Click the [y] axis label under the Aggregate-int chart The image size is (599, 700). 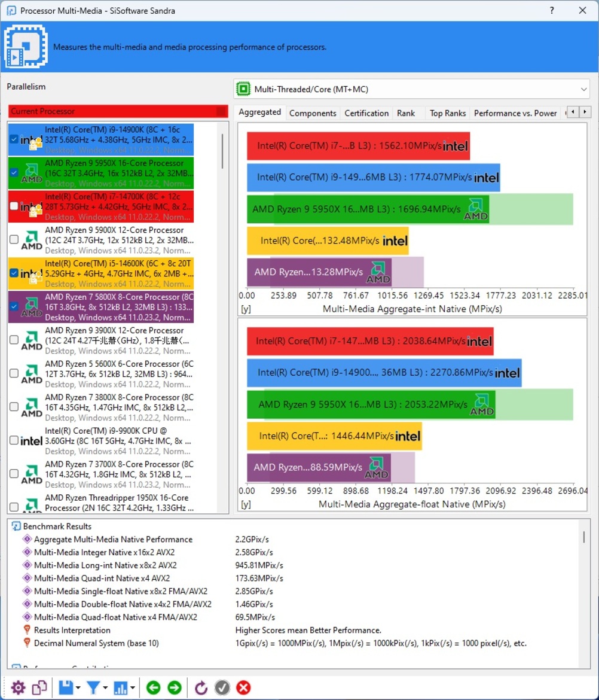246,309
